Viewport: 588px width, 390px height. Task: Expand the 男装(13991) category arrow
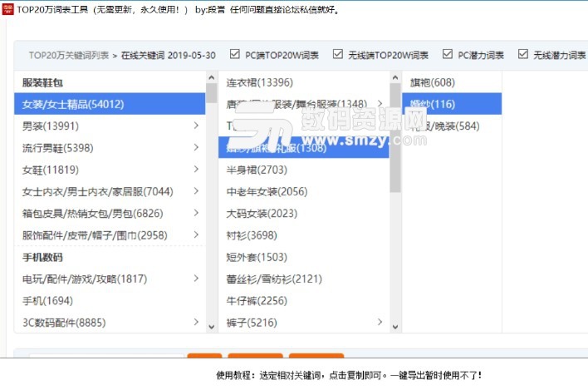tap(196, 126)
